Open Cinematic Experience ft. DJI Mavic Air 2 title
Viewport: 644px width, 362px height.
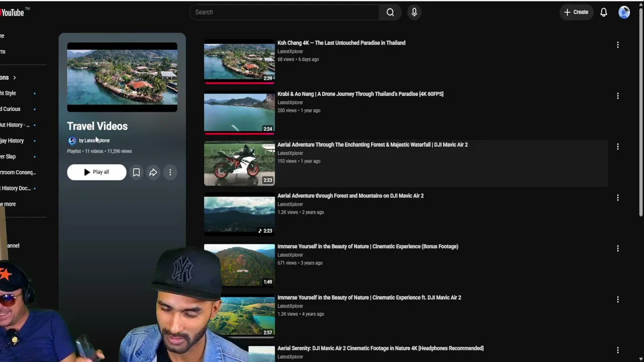coord(369,297)
